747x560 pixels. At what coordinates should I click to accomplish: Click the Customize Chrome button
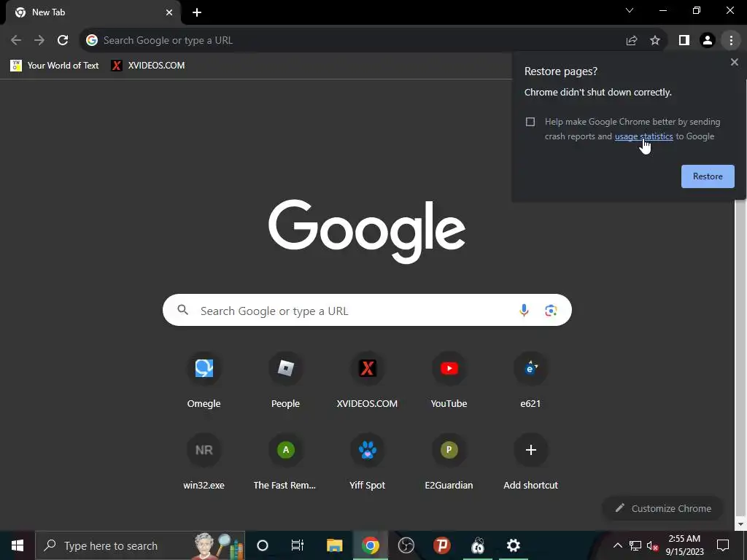(x=664, y=508)
